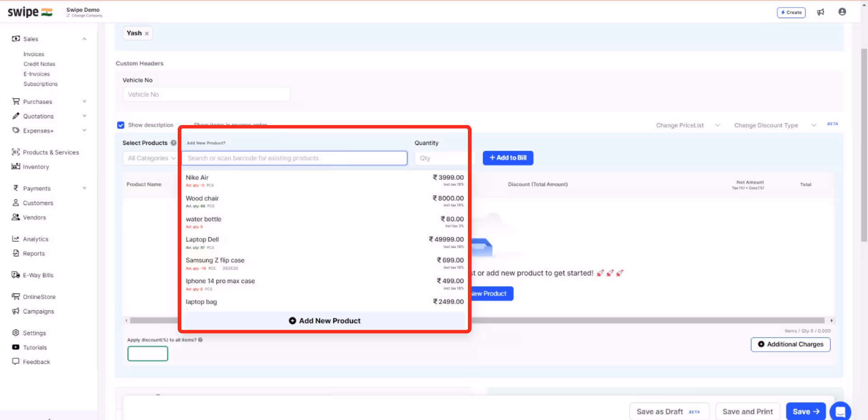Open the Change PriceList dropdown
Image resolution: width=868 pixels, height=420 pixels.
[x=688, y=125]
